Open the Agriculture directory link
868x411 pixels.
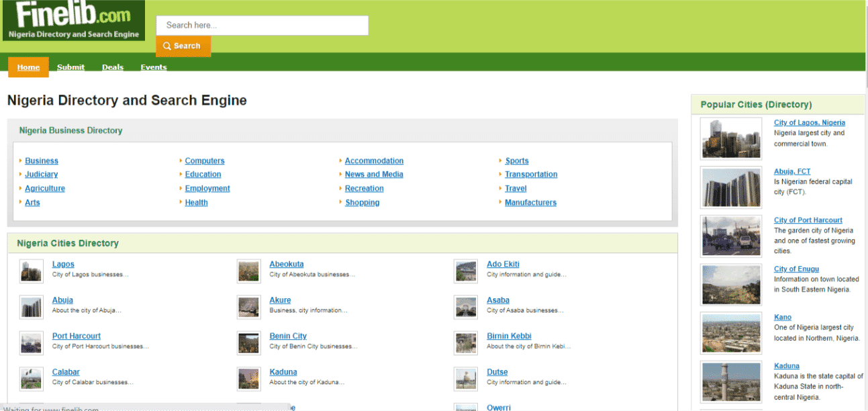coord(45,189)
